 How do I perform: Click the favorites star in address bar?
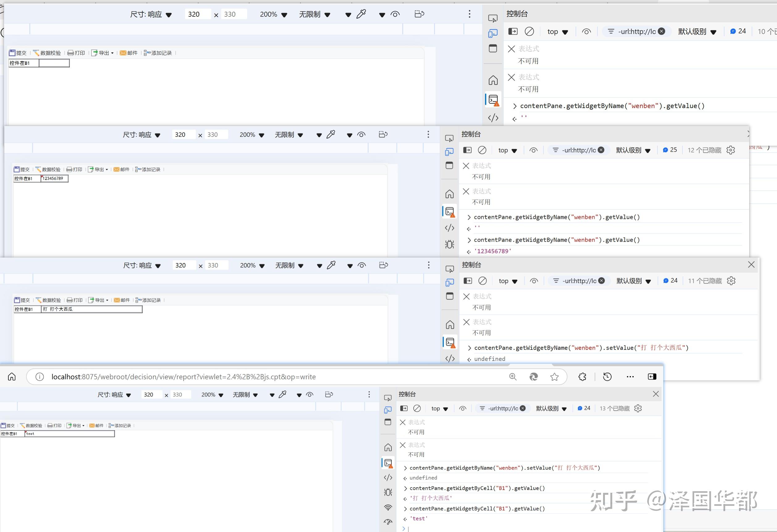(x=554, y=377)
